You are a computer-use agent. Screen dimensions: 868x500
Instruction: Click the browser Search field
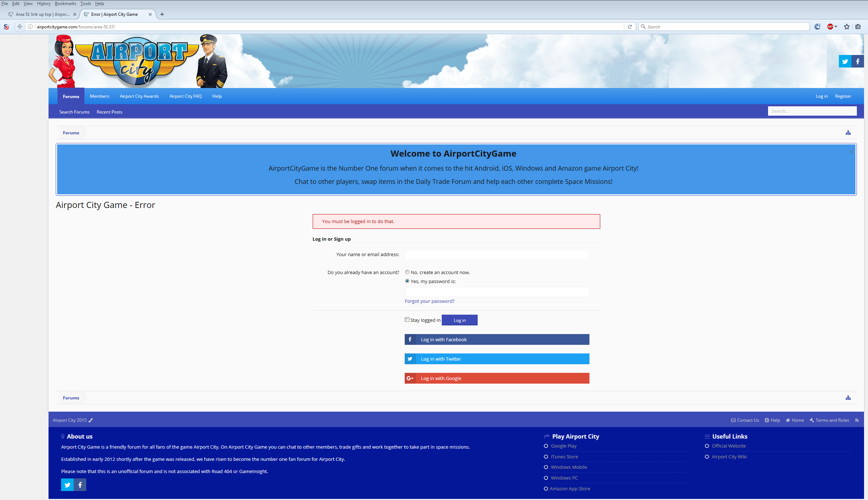(724, 27)
